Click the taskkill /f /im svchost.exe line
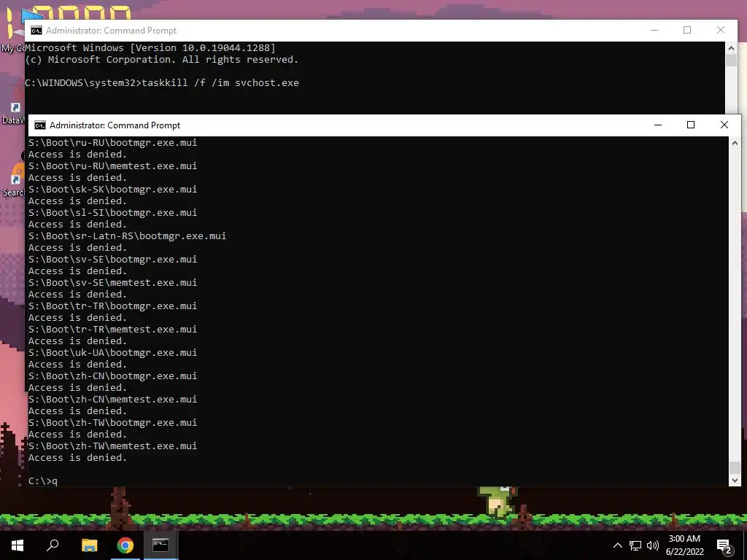This screenshot has width=747, height=560. [x=162, y=83]
